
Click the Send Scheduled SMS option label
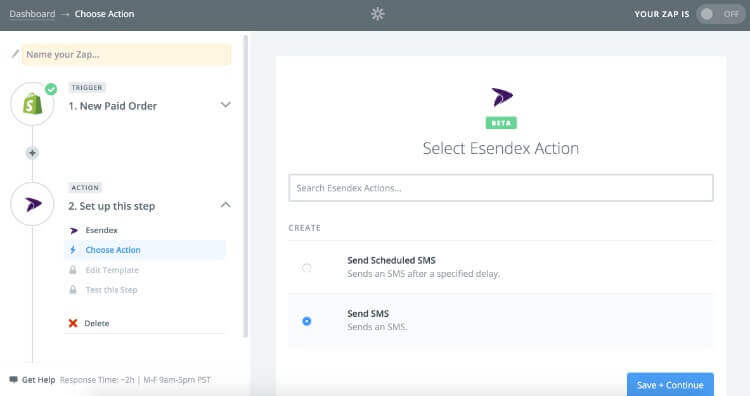(x=391, y=260)
